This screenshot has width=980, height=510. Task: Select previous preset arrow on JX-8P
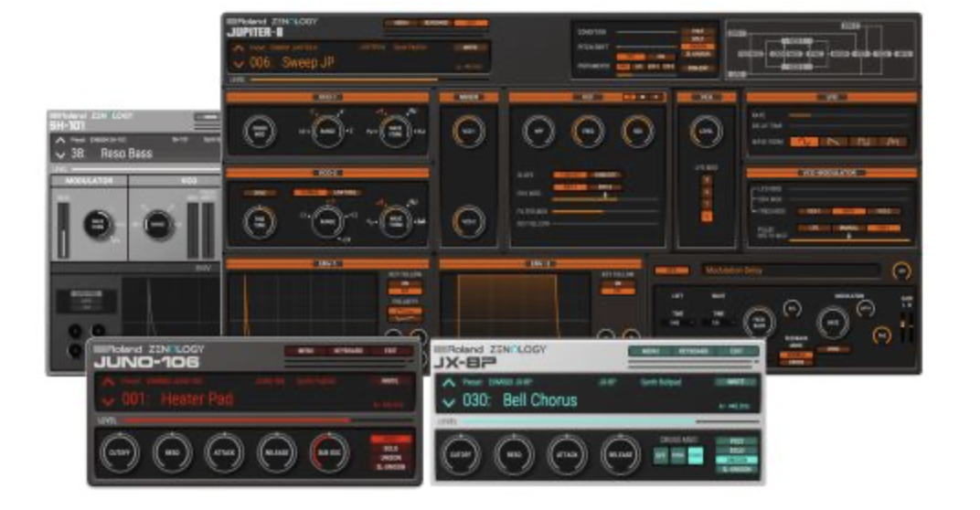(x=448, y=384)
